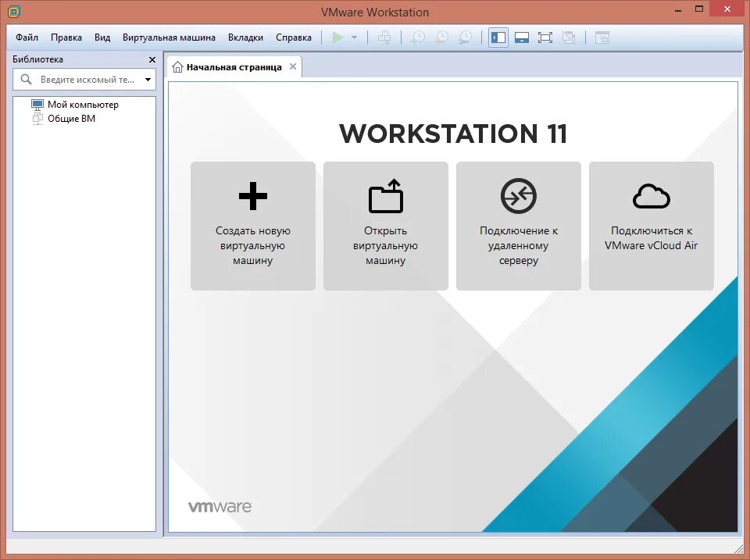
Task: Click the Unity mode toolbar icon
Action: (569, 37)
